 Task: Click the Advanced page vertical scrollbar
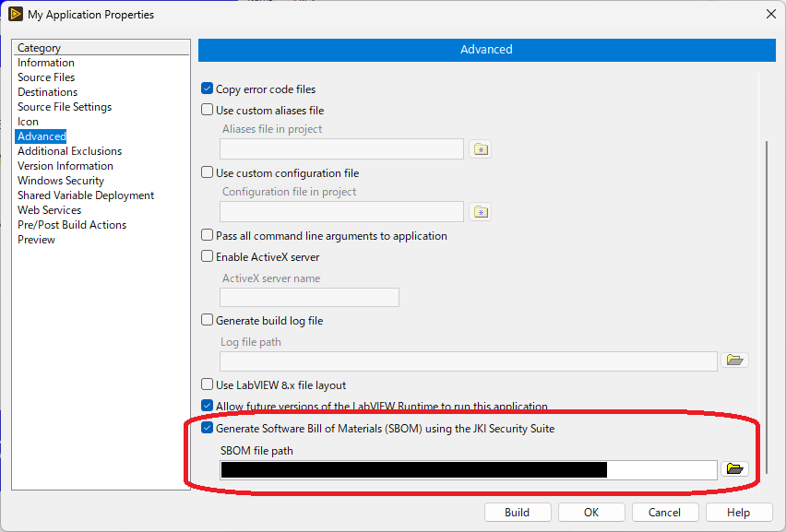[767, 305]
